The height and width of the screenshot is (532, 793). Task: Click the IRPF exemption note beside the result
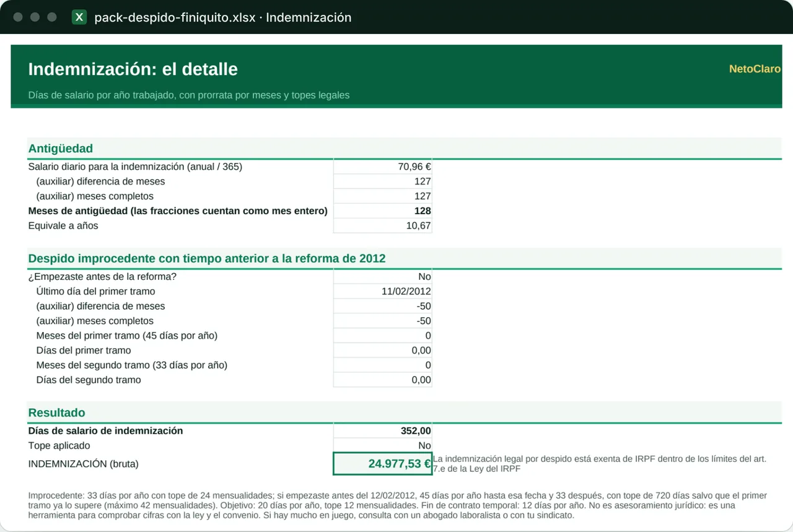[600, 464]
